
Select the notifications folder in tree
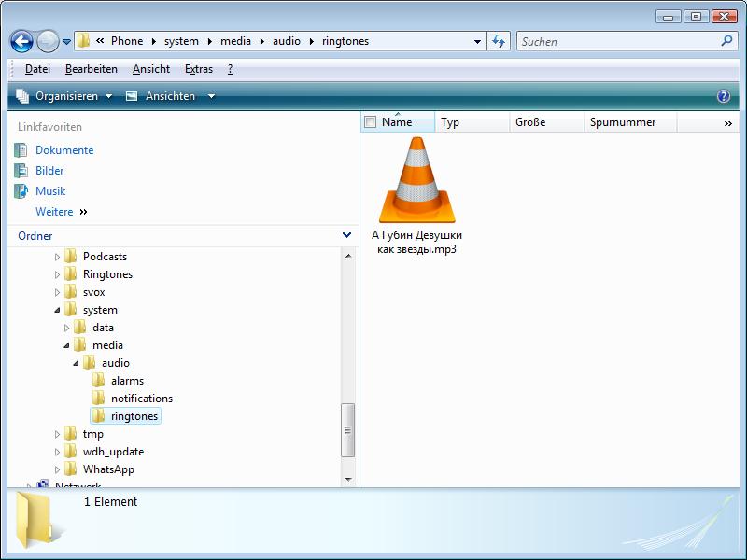click(142, 399)
